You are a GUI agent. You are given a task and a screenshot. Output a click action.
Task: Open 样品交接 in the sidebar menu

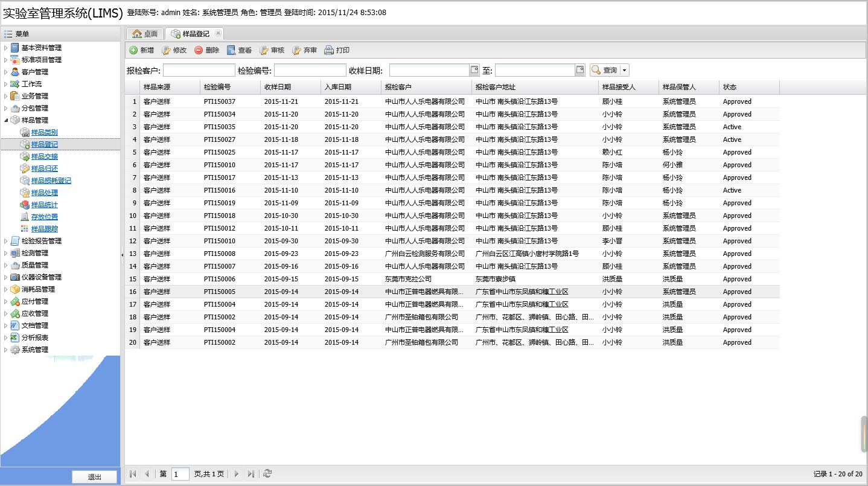[x=45, y=156]
